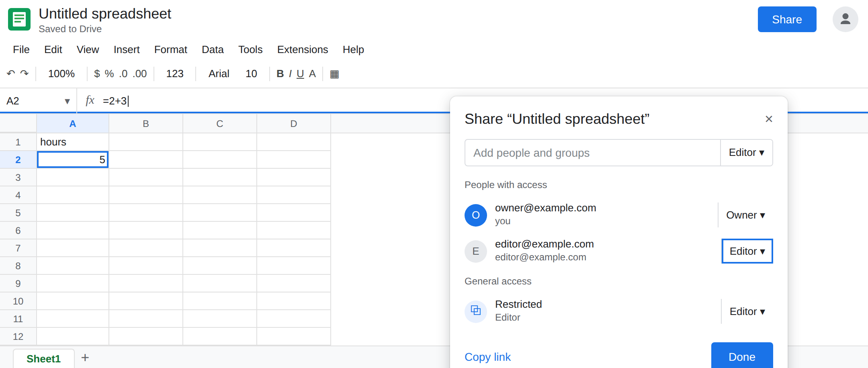Open the Owner role dropdown
The image size is (868, 368).
click(745, 215)
